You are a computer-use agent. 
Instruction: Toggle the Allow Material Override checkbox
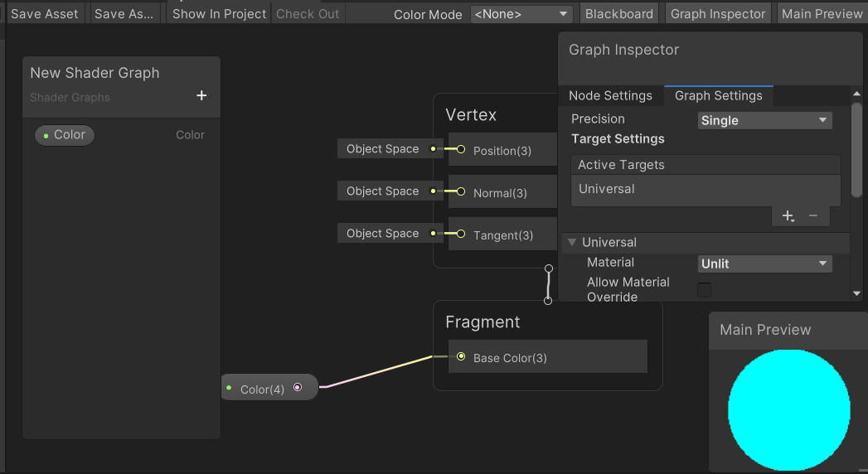704,289
